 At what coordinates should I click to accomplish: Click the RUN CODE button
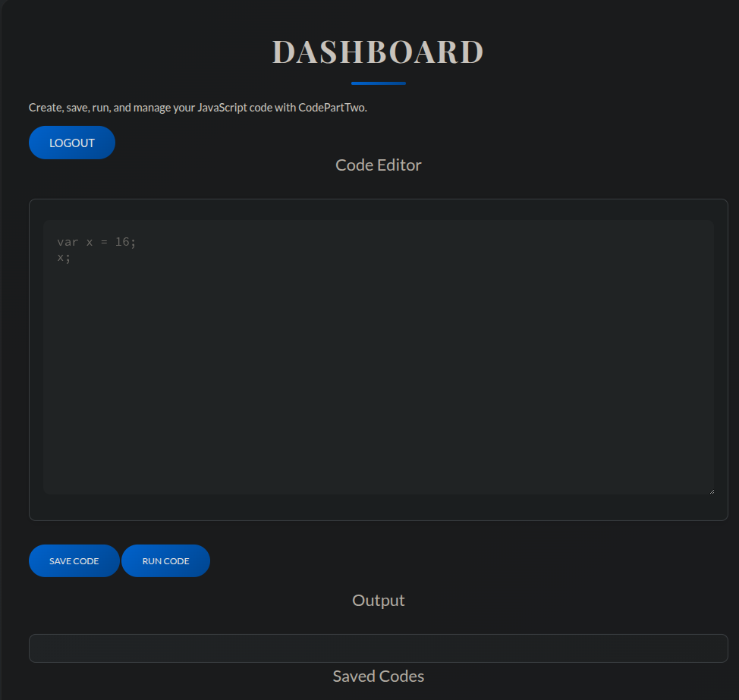coord(165,560)
